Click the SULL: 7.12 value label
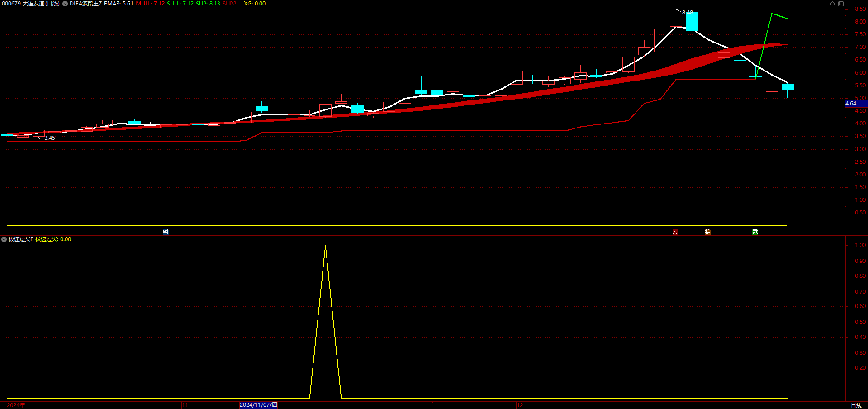Screen dimensions: 868x409 (x=180, y=4)
